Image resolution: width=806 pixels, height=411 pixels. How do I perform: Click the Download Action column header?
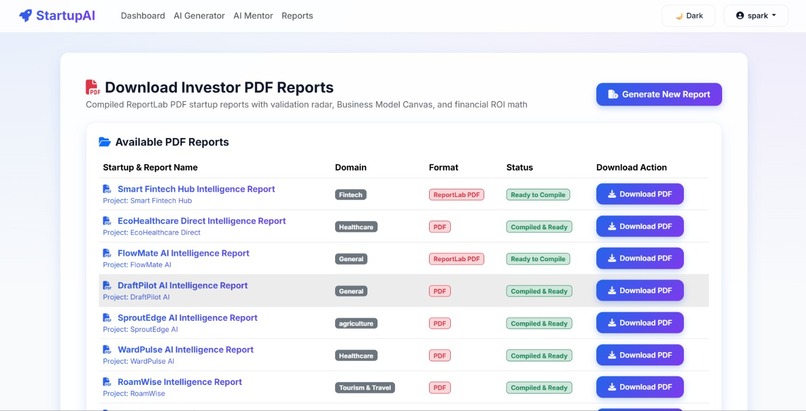tap(632, 167)
